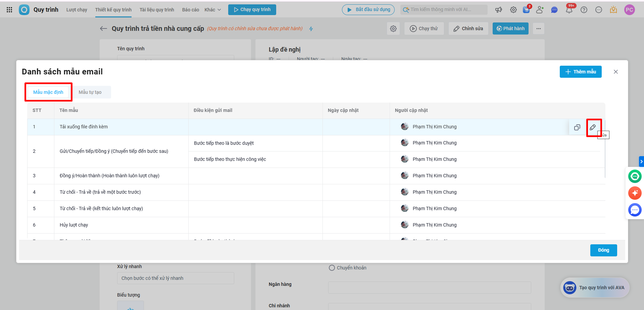Click the Thêm mẫu button
Viewport: 644px width, 310px height.
click(581, 72)
